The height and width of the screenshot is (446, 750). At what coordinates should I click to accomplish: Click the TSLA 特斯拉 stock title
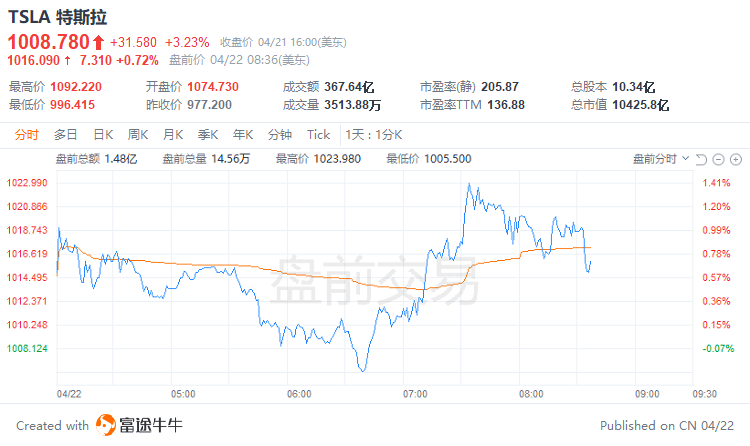click(57, 17)
